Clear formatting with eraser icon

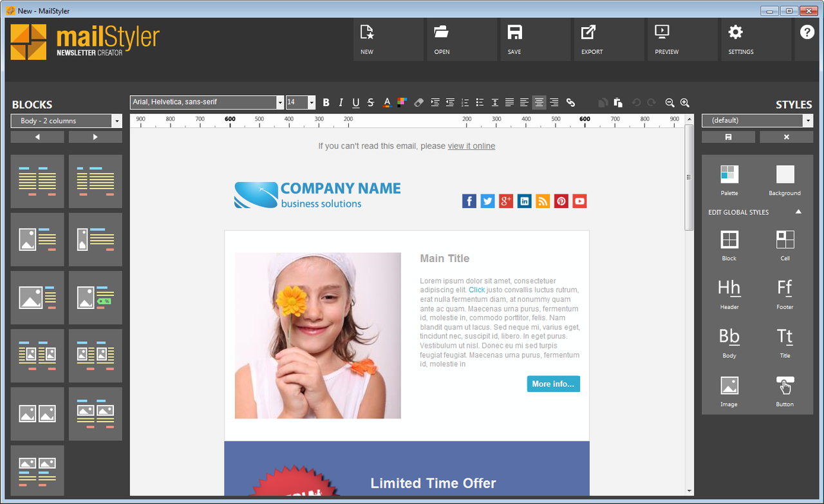[419, 102]
